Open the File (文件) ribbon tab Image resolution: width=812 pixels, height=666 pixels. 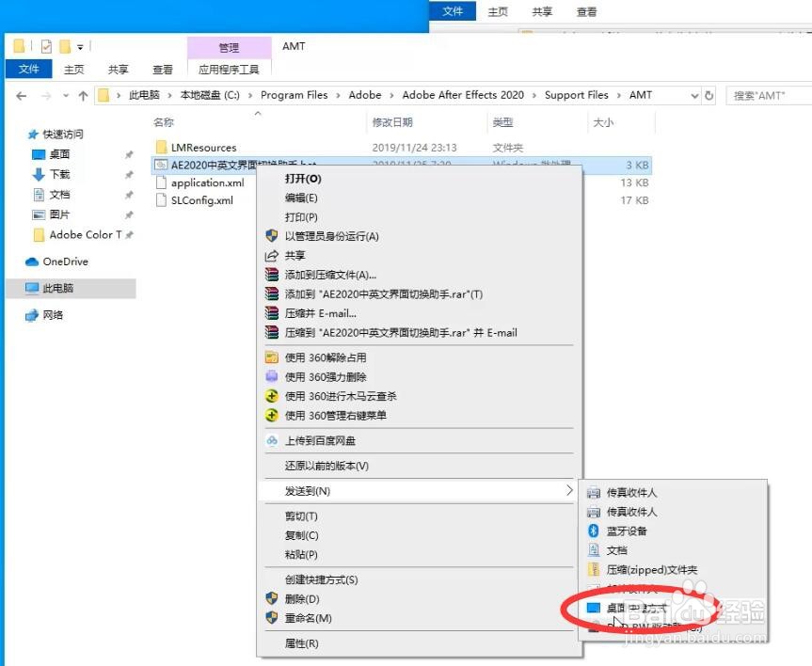click(29, 69)
